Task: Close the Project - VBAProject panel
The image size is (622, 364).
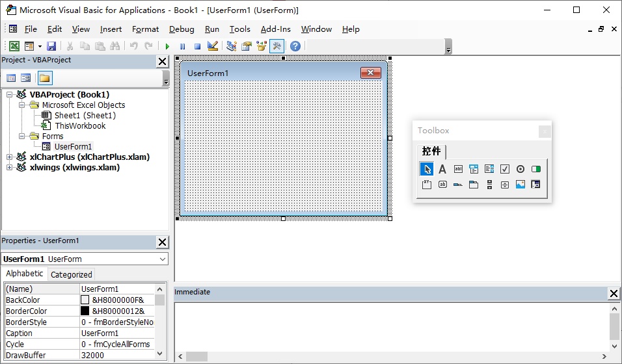Action: click(162, 62)
